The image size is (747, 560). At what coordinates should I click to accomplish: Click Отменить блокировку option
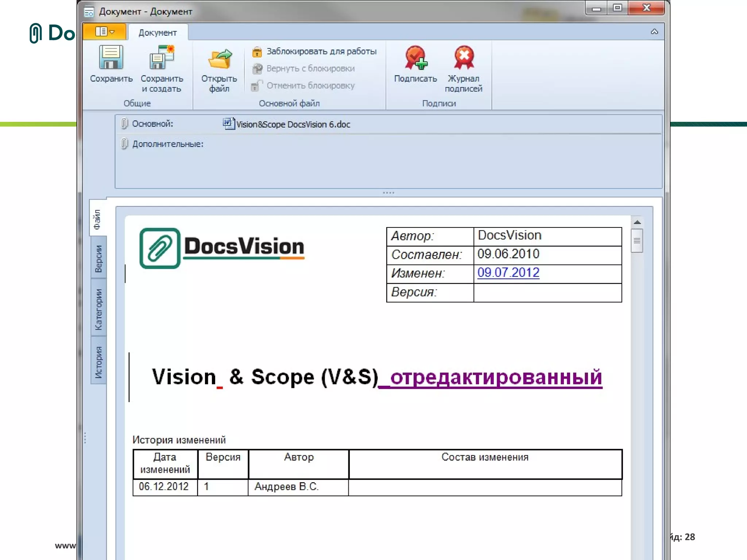coord(303,86)
